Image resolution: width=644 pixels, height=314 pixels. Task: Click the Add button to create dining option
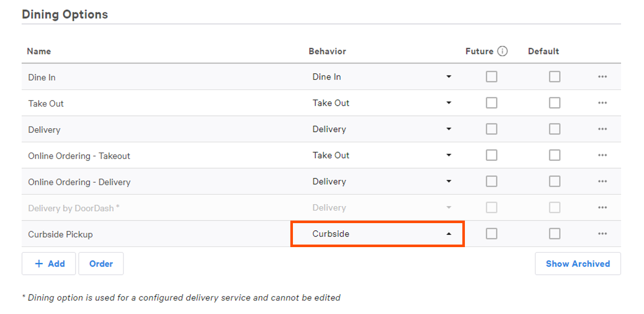tap(48, 263)
